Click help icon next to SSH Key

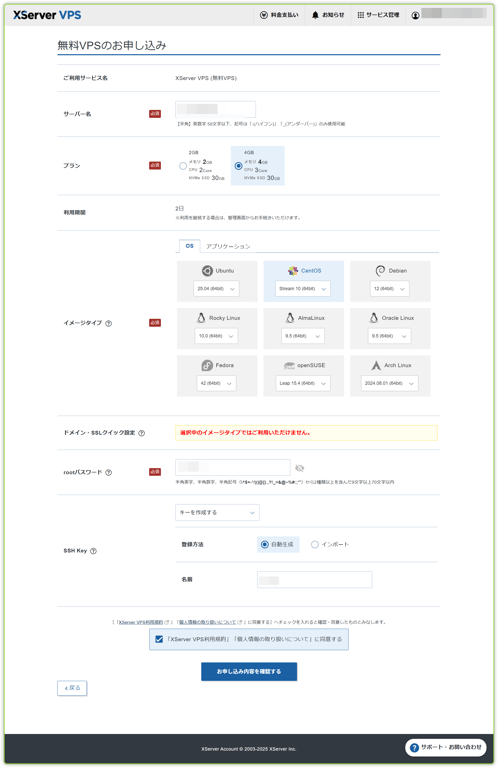(94, 551)
